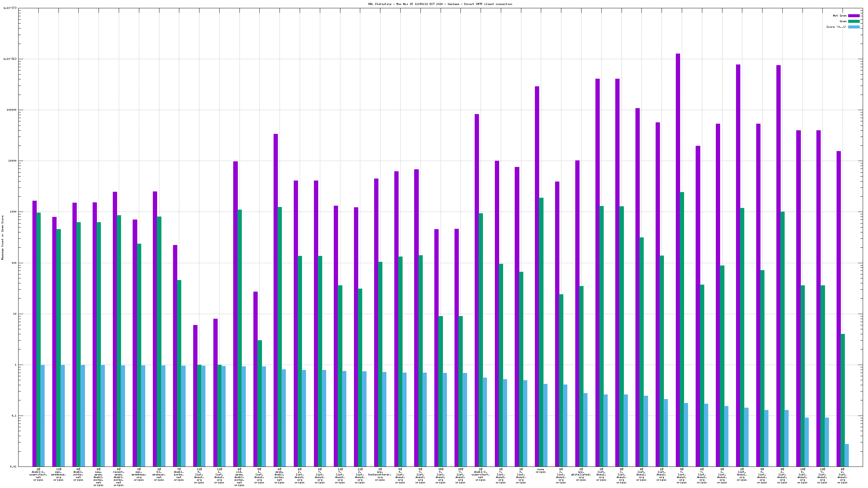868x488 pixels.
Task: Click the blue Score (0..1) legend swatch
Action: tap(853, 27)
